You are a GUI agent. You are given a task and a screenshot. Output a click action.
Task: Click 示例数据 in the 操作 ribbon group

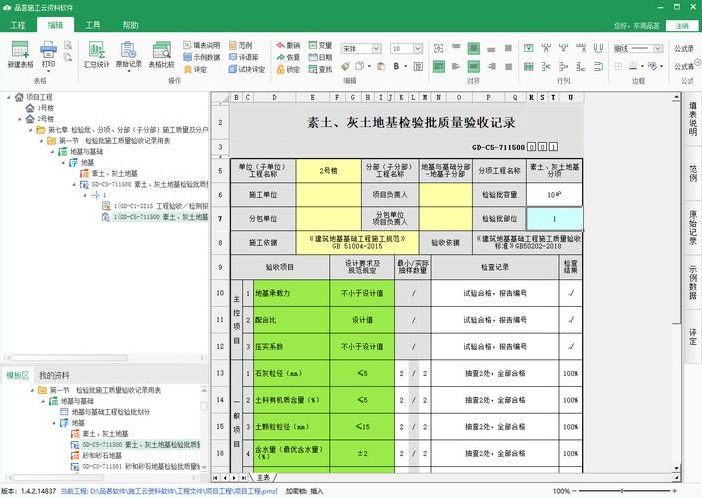(x=201, y=57)
